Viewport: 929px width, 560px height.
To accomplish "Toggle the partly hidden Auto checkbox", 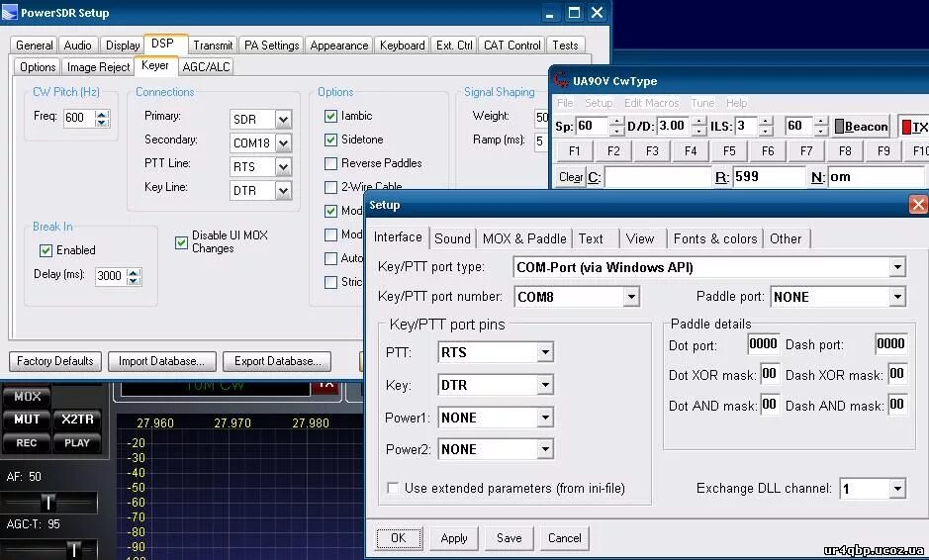I will (330, 258).
